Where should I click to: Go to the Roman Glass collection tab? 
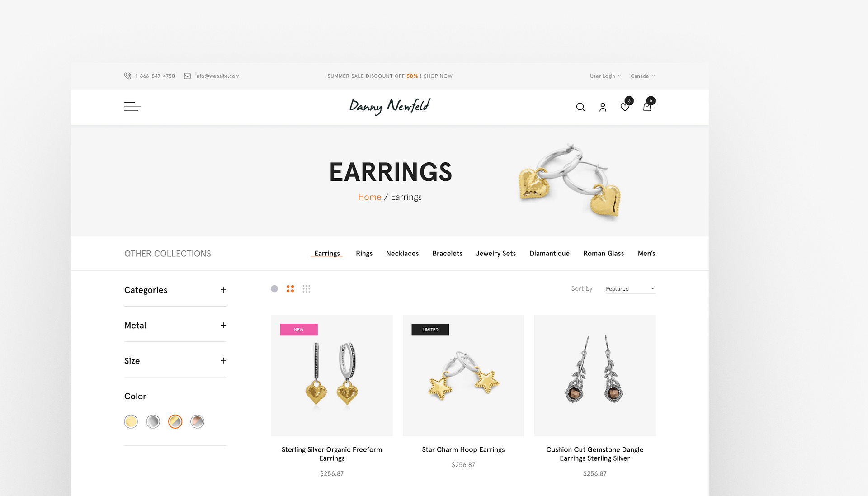click(604, 254)
